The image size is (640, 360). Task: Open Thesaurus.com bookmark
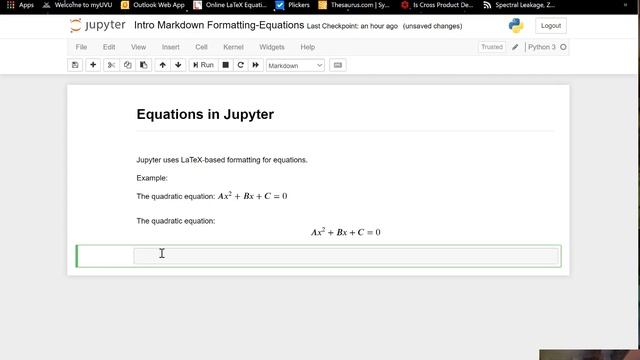354,5
